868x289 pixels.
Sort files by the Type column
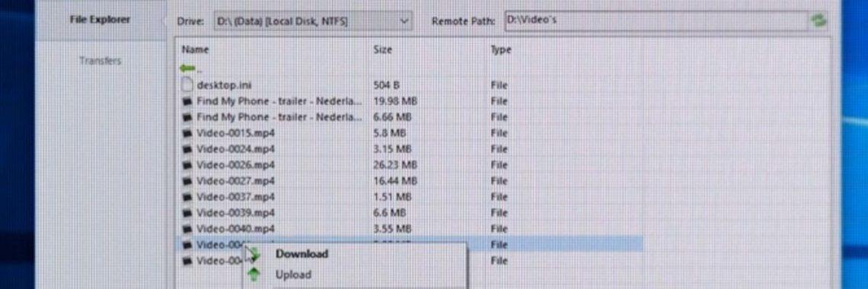click(x=500, y=49)
